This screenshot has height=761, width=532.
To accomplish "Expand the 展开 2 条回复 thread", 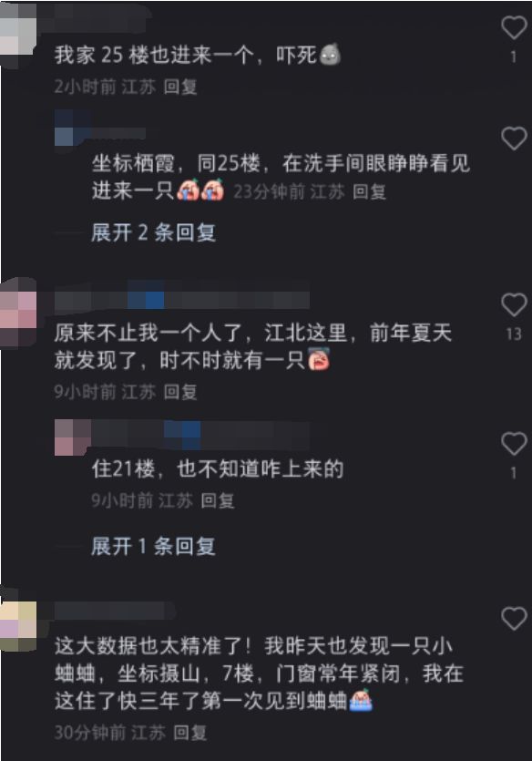I will (x=153, y=233).
